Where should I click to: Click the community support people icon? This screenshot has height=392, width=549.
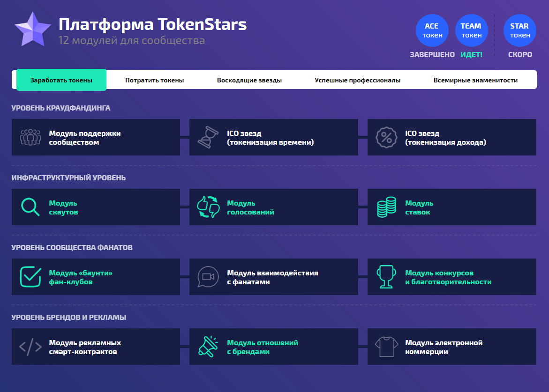click(30, 137)
